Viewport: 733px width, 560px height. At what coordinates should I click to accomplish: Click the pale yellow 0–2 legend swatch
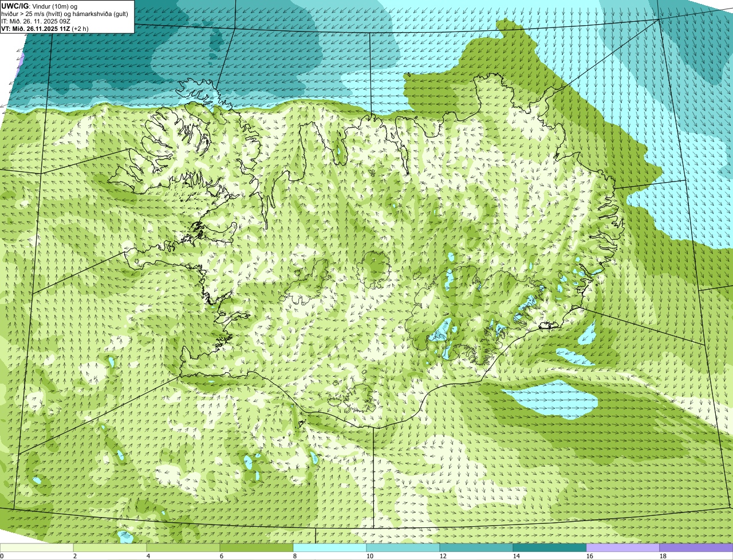[37, 548]
